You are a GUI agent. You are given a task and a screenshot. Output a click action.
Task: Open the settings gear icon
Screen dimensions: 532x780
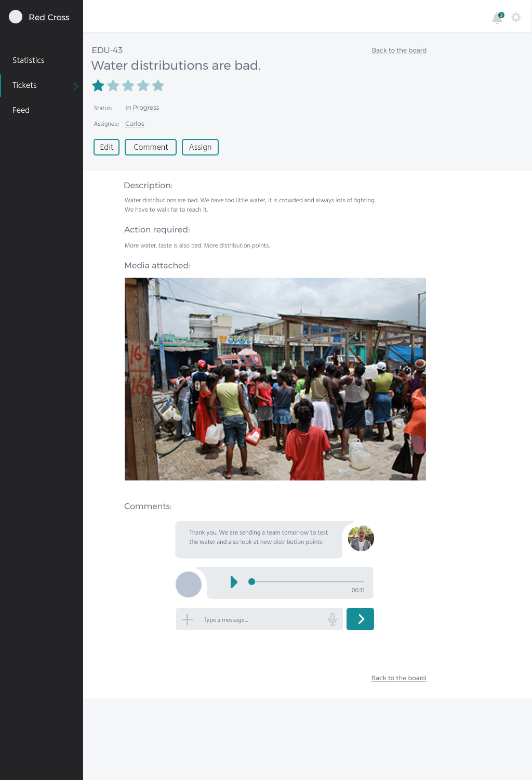point(516,17)
